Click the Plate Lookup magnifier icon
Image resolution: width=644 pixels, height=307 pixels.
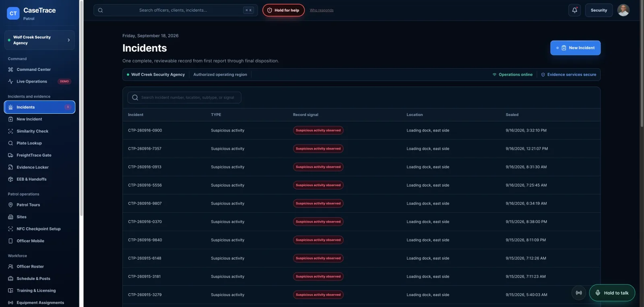(10, 143)
